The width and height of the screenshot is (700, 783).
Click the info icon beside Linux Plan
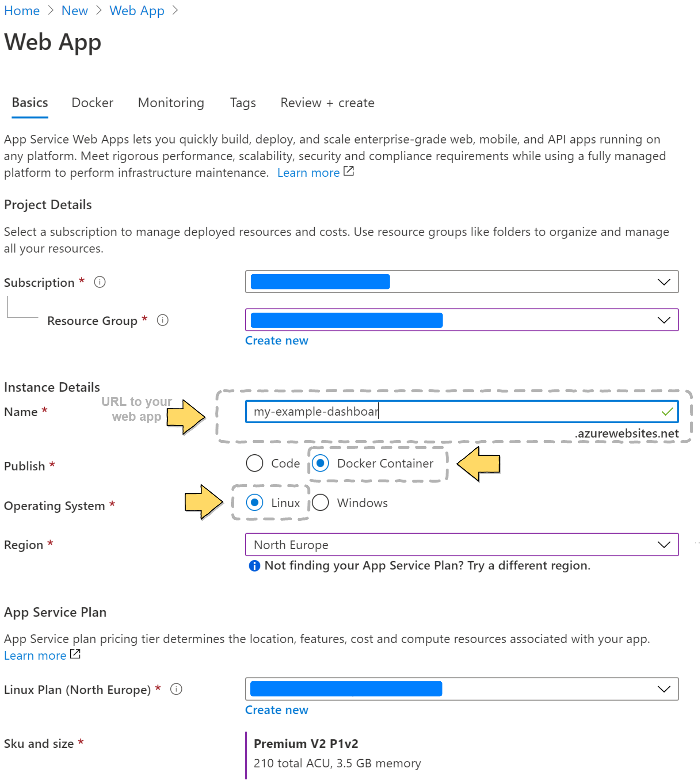tap(176, 689)
